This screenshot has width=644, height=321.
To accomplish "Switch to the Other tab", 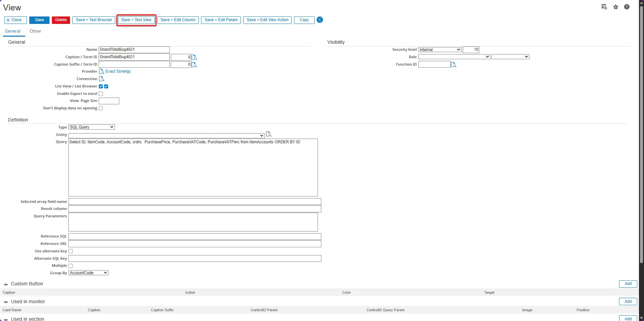I will pyautogui.click(x=35, y=31).
